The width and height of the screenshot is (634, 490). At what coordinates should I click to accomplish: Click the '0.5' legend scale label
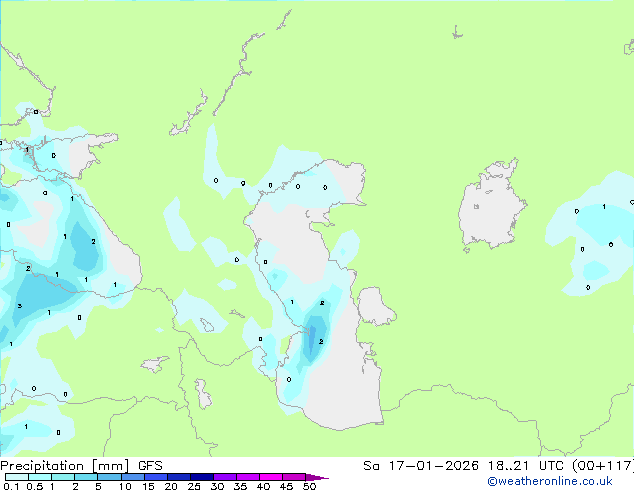35,486
